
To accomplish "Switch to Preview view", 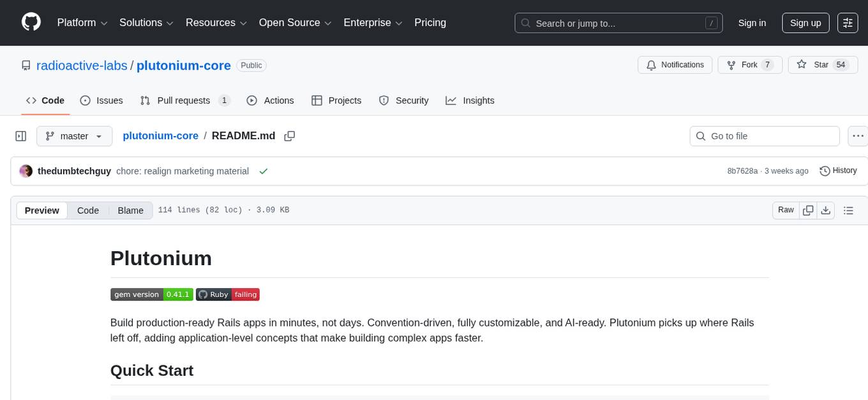I will [x=42, y=210].
